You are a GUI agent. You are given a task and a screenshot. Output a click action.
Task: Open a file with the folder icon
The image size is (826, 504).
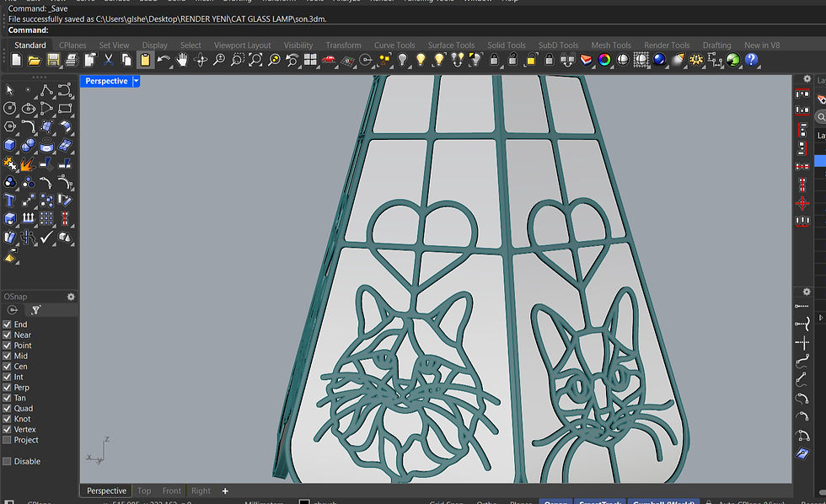tap(35, 60)
